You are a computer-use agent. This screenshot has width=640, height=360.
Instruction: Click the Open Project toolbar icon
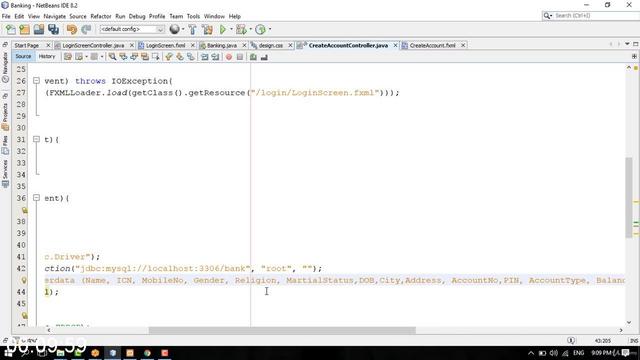point(39,29)
